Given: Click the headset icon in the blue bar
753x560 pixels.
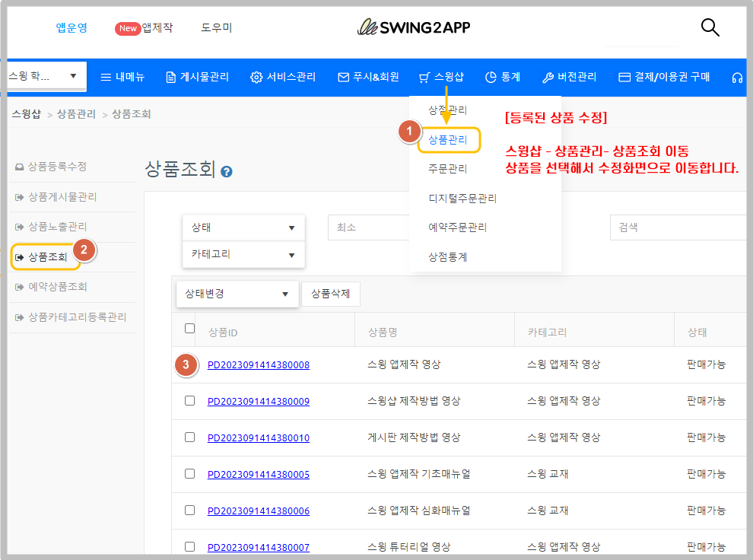Looking at the screenshot, I should coord(736,77).
